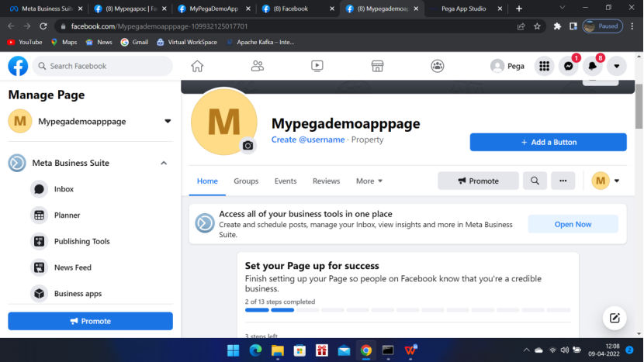Select the Groups page tab

coord(246,181)
